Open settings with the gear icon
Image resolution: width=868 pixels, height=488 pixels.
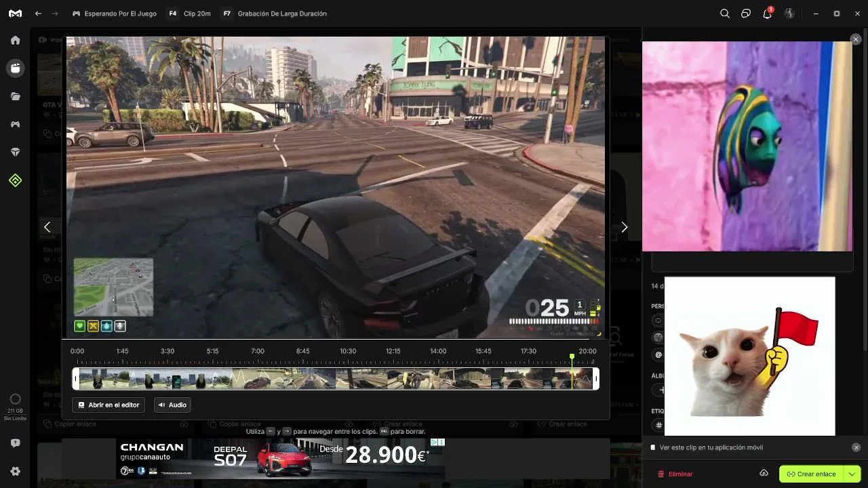click(x=15, y=471)
